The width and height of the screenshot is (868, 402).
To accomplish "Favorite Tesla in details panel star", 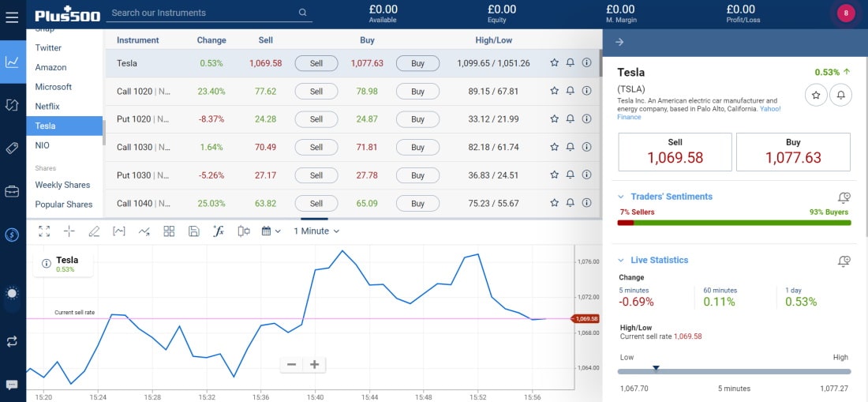I will coord(815,96).
